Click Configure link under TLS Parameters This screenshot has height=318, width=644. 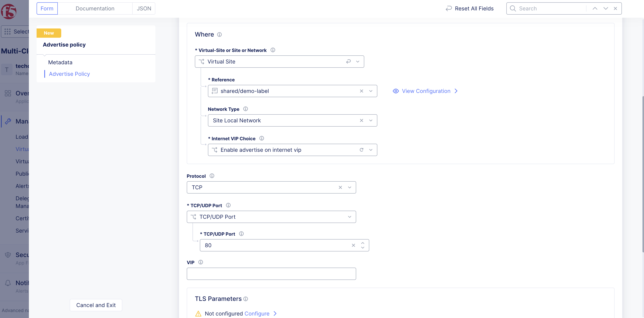[x=257, y=314]
